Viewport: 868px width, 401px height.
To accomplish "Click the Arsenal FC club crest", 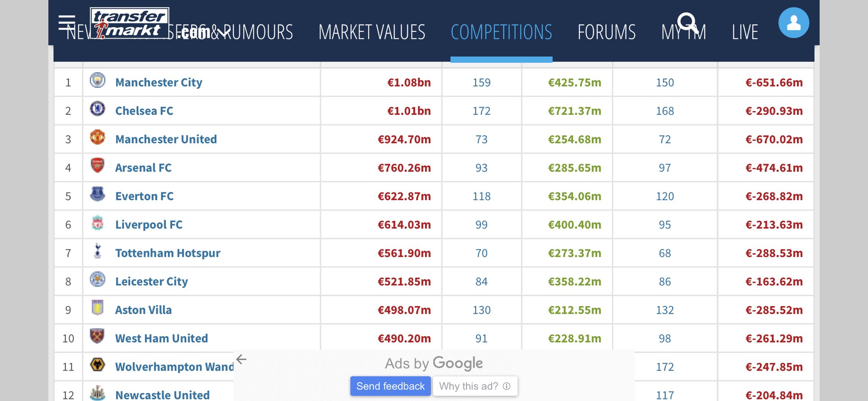I will click(97, 166).
